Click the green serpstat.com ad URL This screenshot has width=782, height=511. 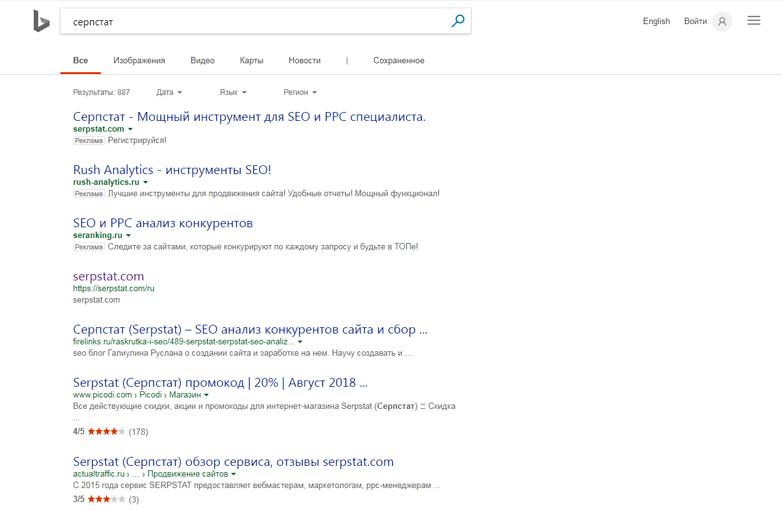click(98, 129)
